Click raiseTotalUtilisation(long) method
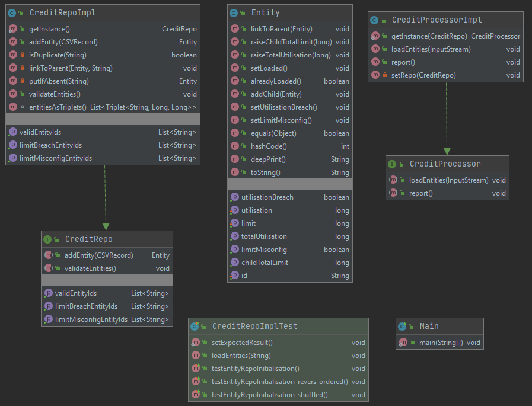 [290, 55]
